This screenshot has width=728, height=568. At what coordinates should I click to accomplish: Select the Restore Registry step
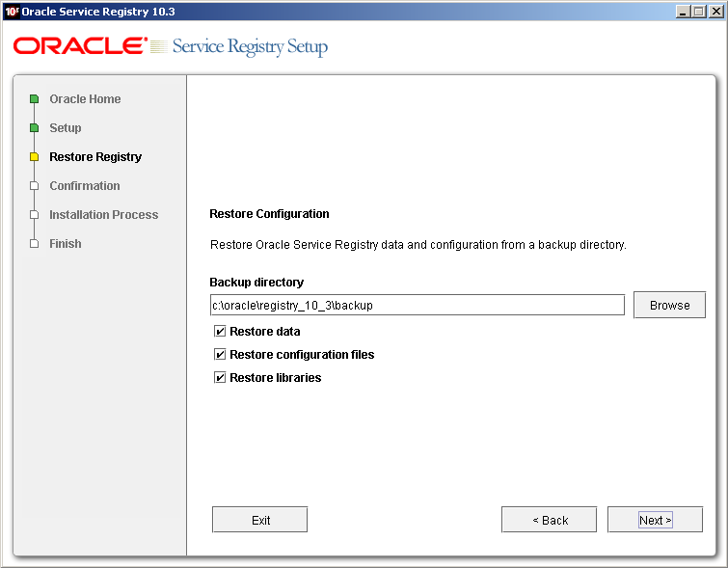click(95, 157)
